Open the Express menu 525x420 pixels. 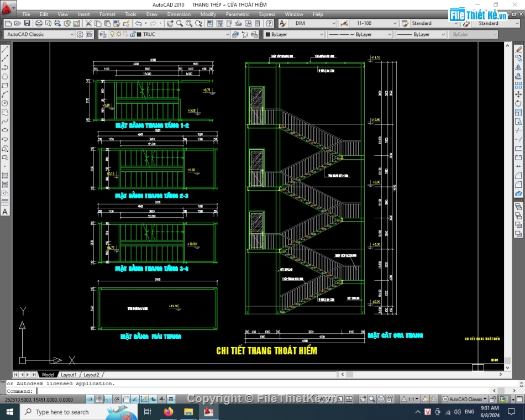point(267,14)
